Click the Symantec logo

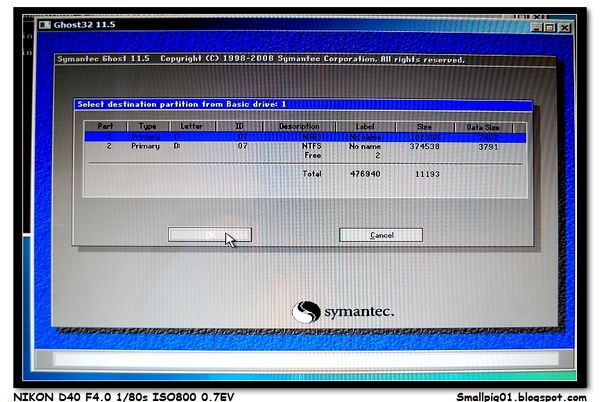(x=343, y=312)
